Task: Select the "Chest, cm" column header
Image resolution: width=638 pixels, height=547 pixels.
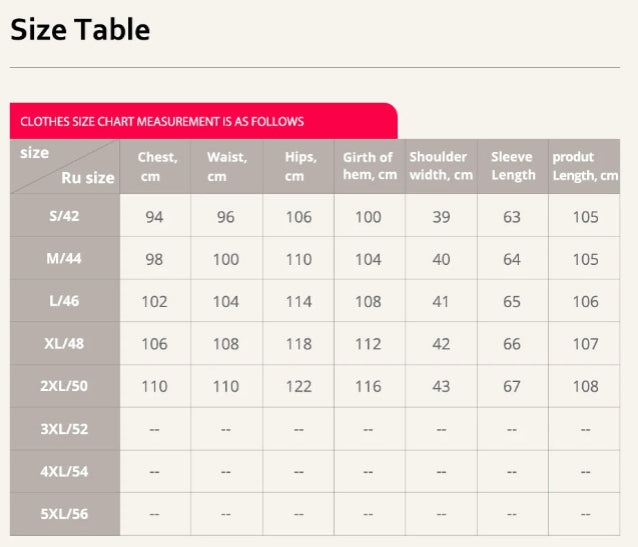Action: click(x=155, y=166)
